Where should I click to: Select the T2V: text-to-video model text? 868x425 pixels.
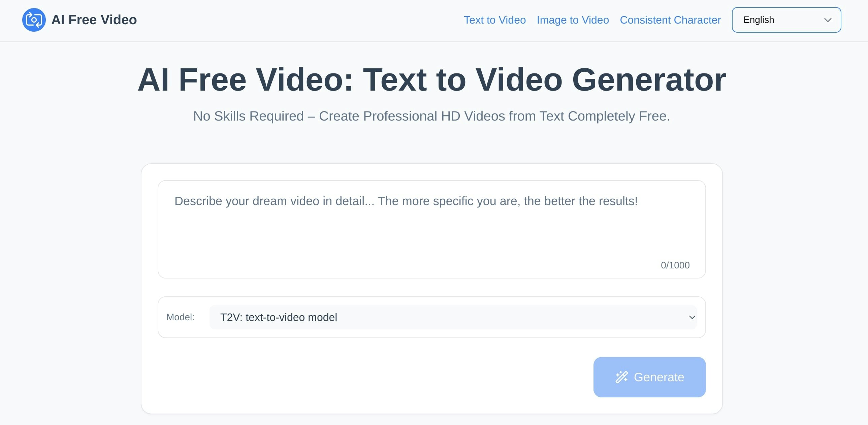point(278,317)
